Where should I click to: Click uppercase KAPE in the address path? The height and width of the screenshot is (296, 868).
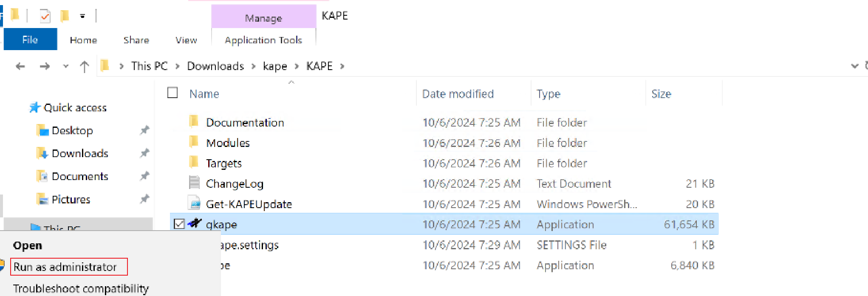[319, 66]
